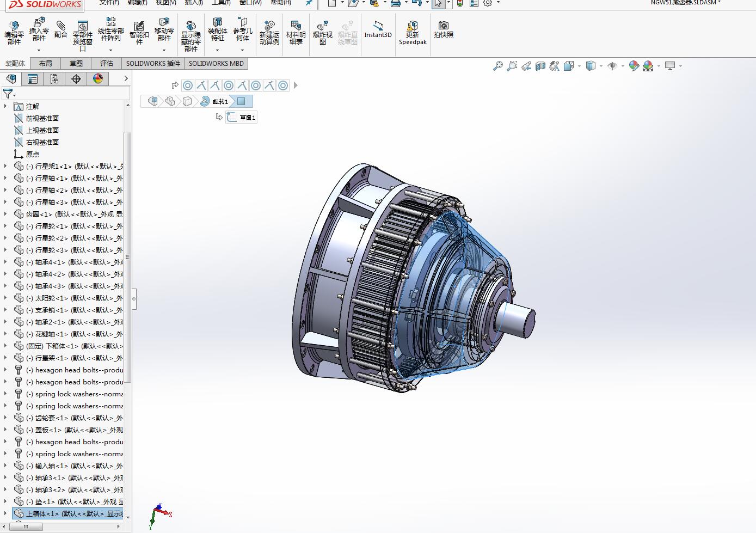Screen dimensions: 756x533
Task: Toggle the Instant3D mode
Action: click(378, 29)
